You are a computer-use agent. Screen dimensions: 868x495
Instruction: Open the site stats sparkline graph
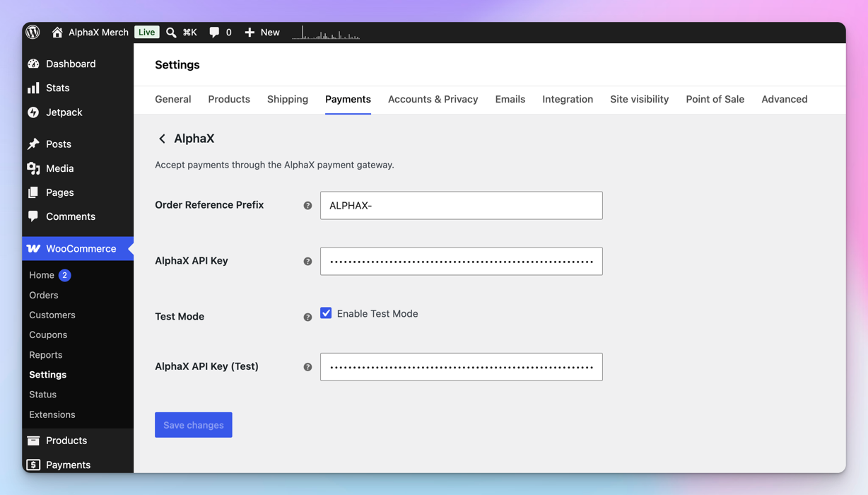coord(326,33)
